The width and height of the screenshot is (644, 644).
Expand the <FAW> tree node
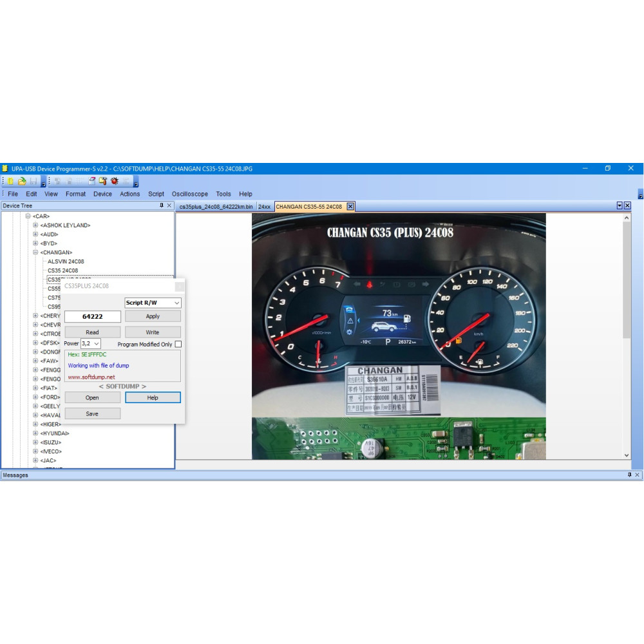click(35, 361)
